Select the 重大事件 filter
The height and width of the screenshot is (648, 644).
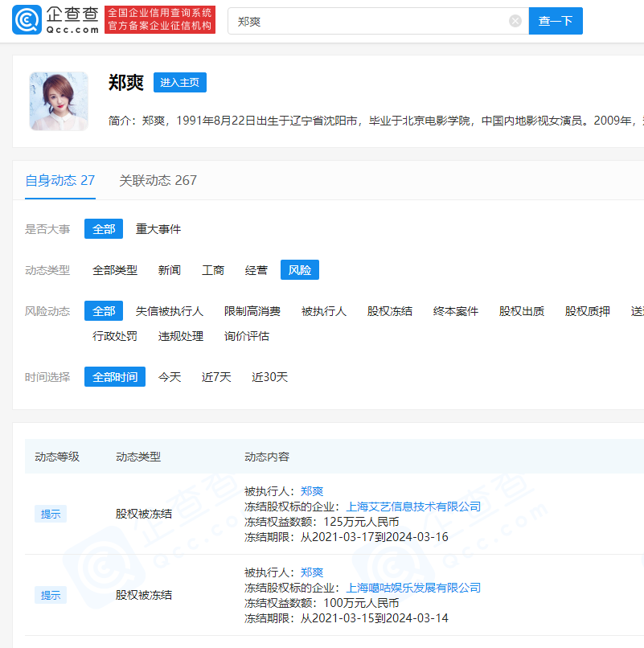coord(158,228)
